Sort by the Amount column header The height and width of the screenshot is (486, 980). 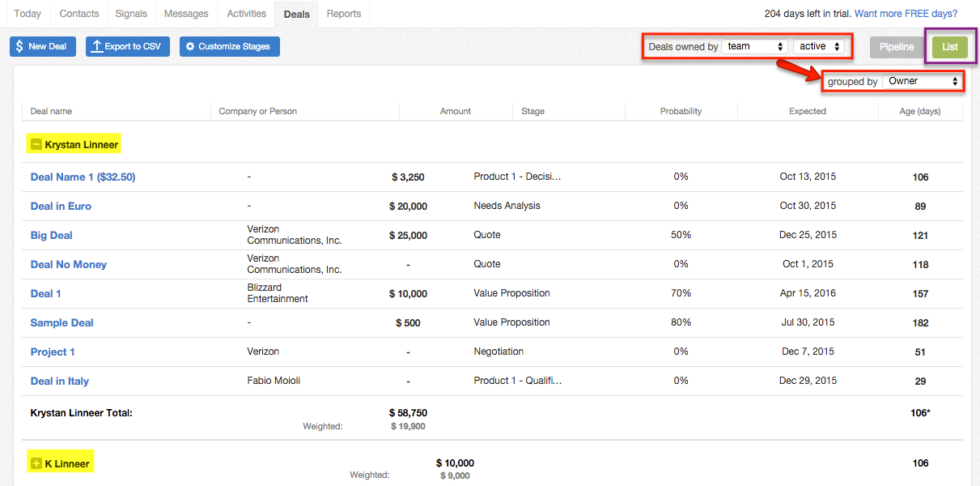pyautogui.click(x=456, y=111)
